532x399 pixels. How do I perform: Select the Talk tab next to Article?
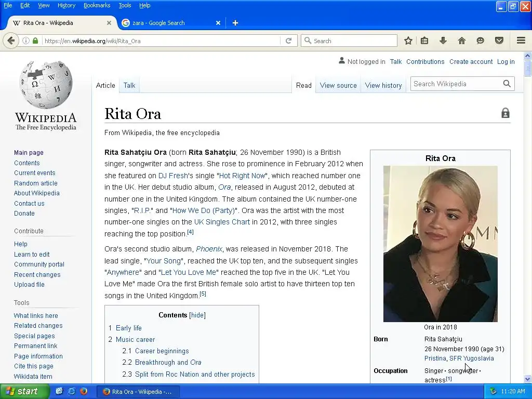coord(129,86)
